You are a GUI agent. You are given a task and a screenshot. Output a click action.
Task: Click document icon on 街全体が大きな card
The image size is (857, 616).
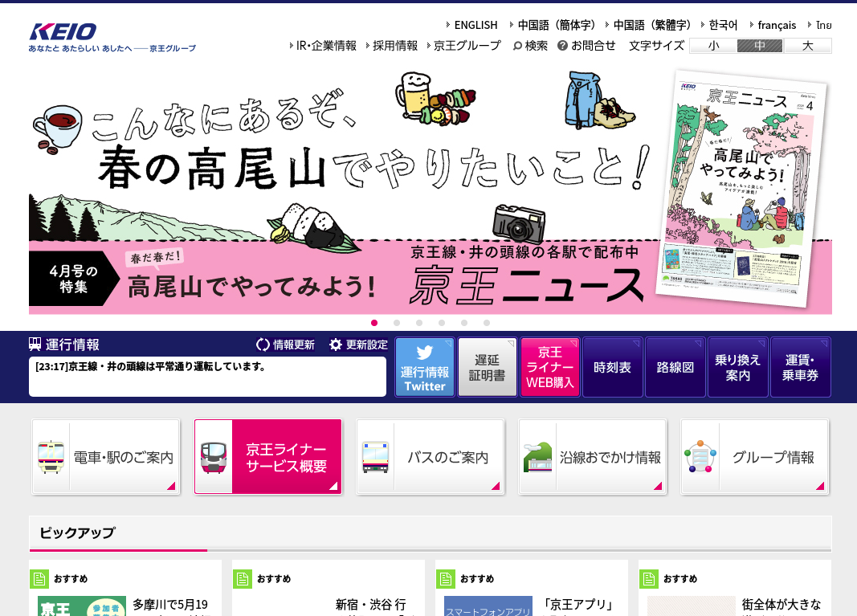pyautogui.click(x=649, y=579)
